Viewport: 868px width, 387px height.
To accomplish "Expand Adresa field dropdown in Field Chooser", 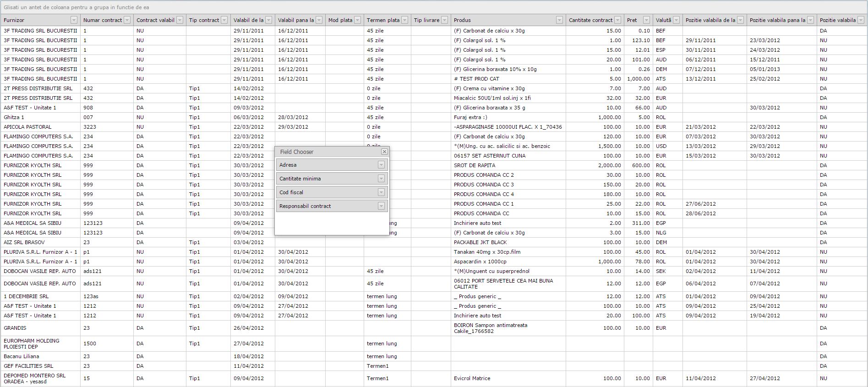I will click(x=381, y=165).
